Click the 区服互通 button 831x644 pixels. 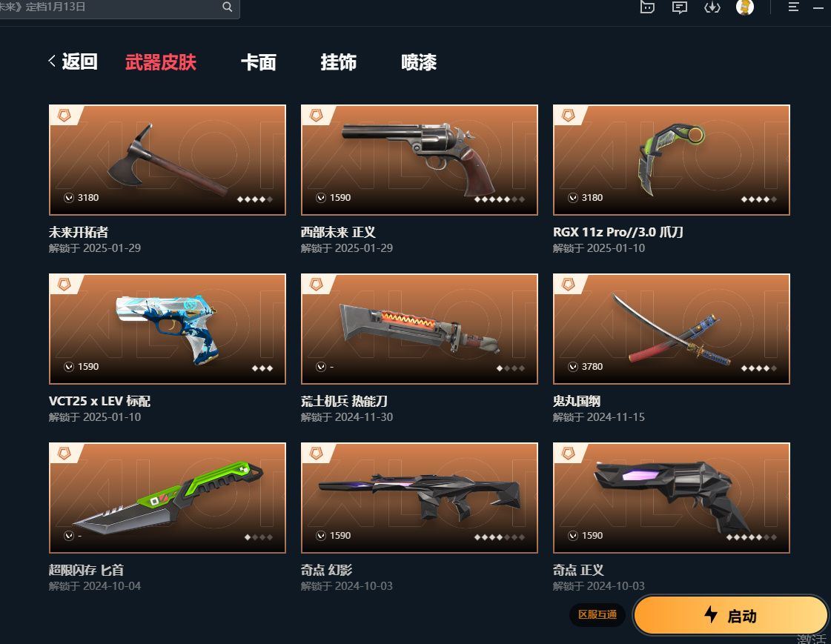(x=597, y=614)
